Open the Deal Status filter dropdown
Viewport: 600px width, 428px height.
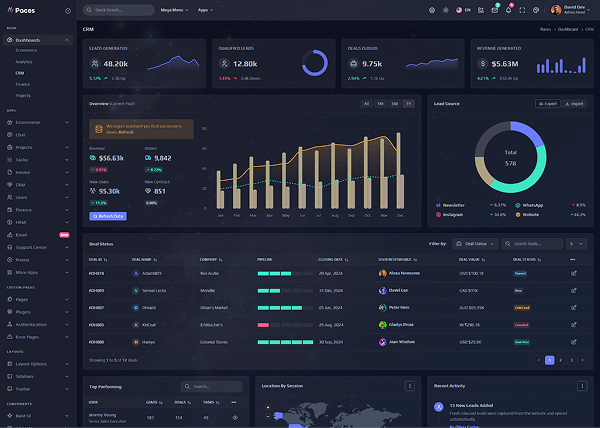click(x=474, y=243)
